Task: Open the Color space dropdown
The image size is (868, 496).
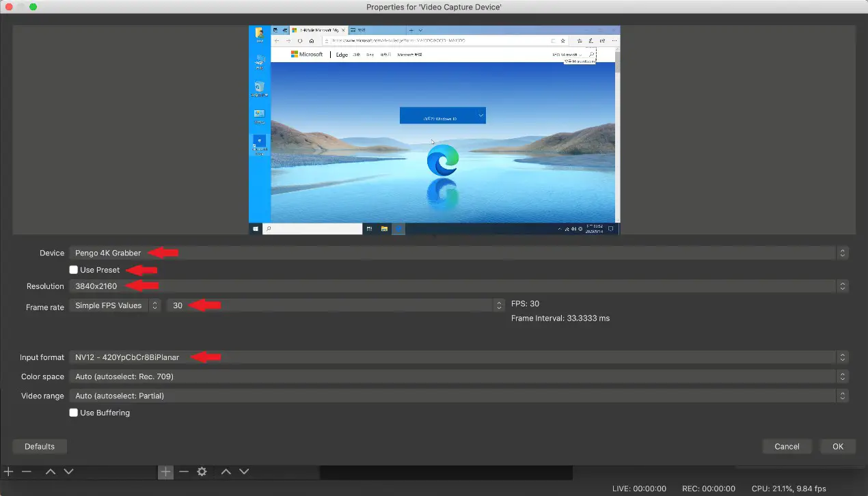Action: (459, 376)
